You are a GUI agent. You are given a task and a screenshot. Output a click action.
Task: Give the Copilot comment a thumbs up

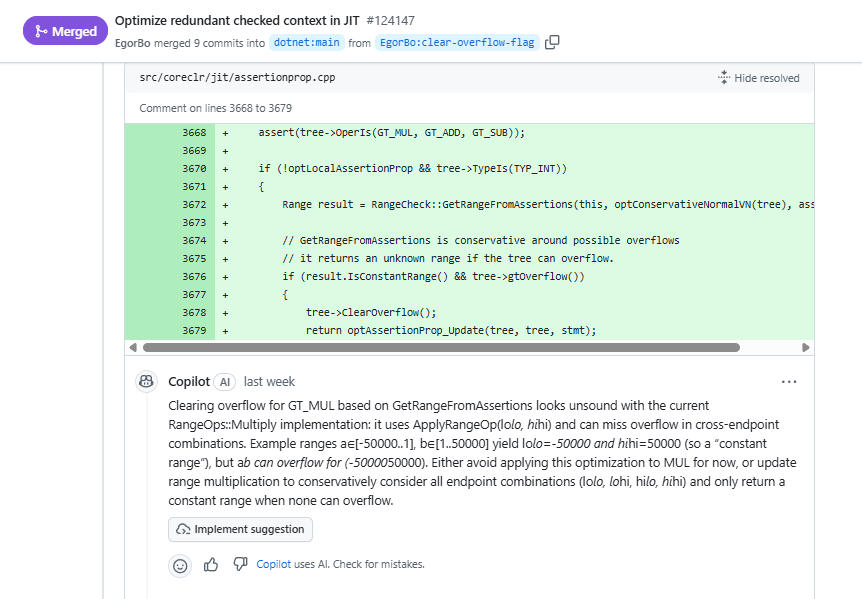pos(211,564)
